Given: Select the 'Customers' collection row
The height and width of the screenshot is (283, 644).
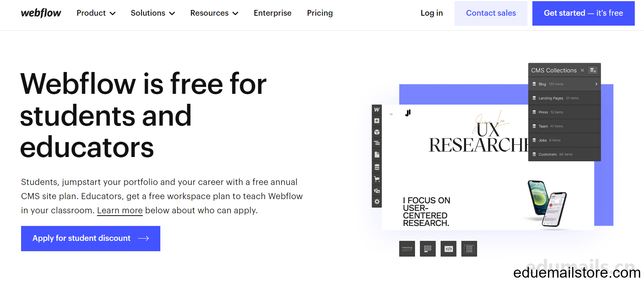Looking at the screenshot, I should tap(564, 154).
